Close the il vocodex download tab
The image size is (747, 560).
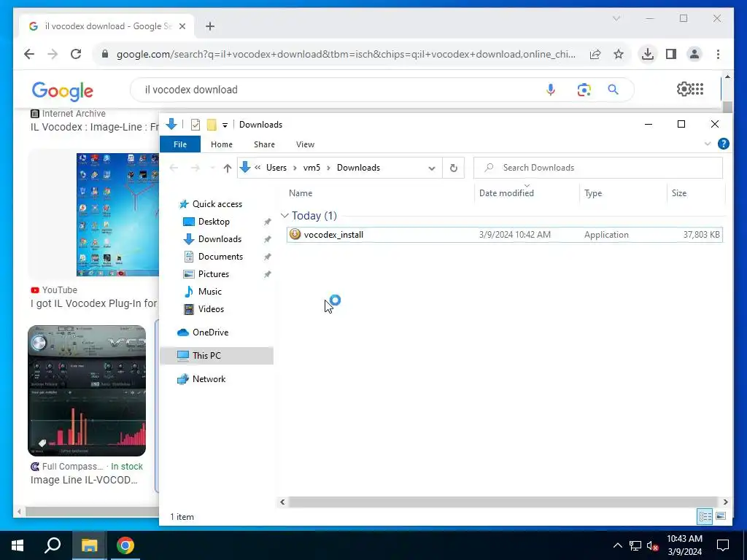click(182, 26)
